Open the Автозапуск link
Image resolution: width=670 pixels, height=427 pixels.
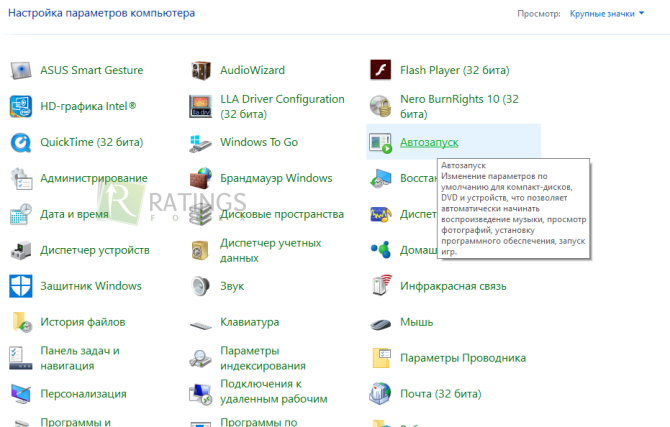click(x=429, y=142)
